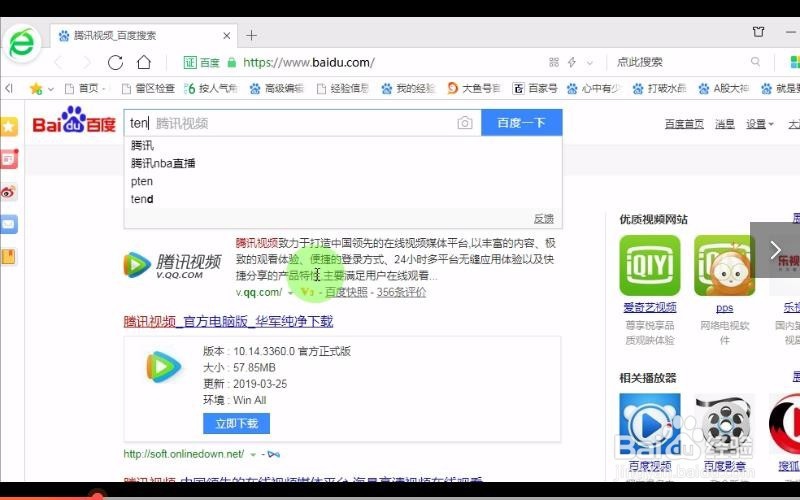Open the 大鱼号 bookmark
The height and width of the screenshot is (500, 800).
[474, 89]
